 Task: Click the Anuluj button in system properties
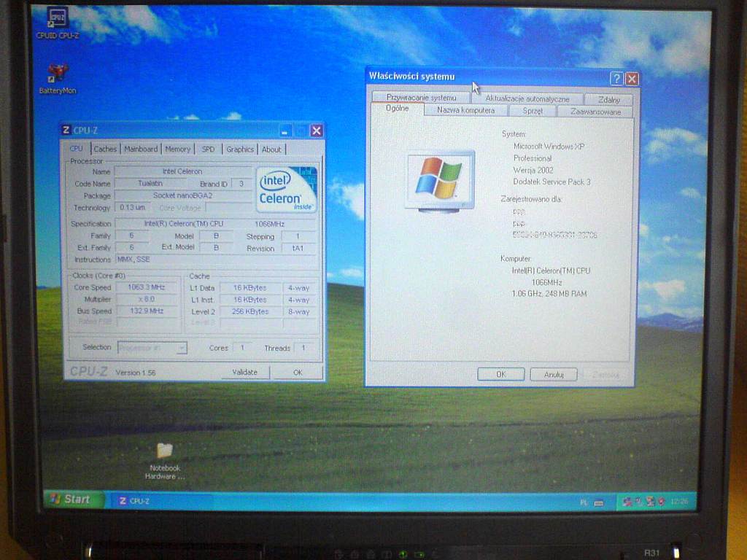click(x=553, y=374)
